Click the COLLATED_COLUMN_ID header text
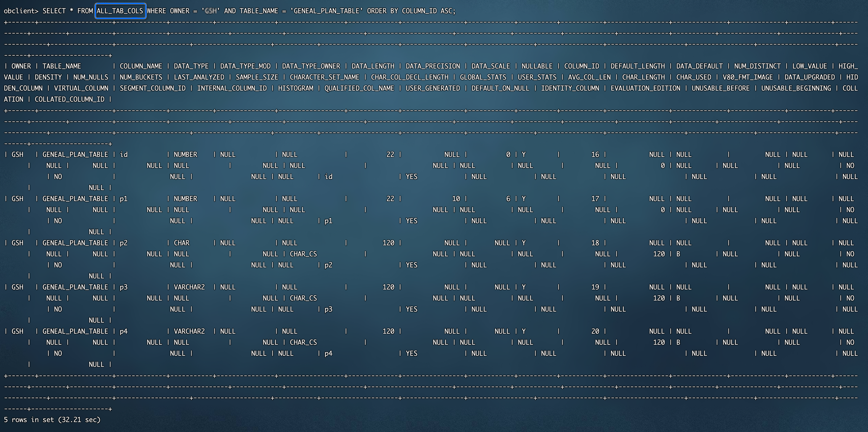This screenshot has width=868, height=432. 69,99
